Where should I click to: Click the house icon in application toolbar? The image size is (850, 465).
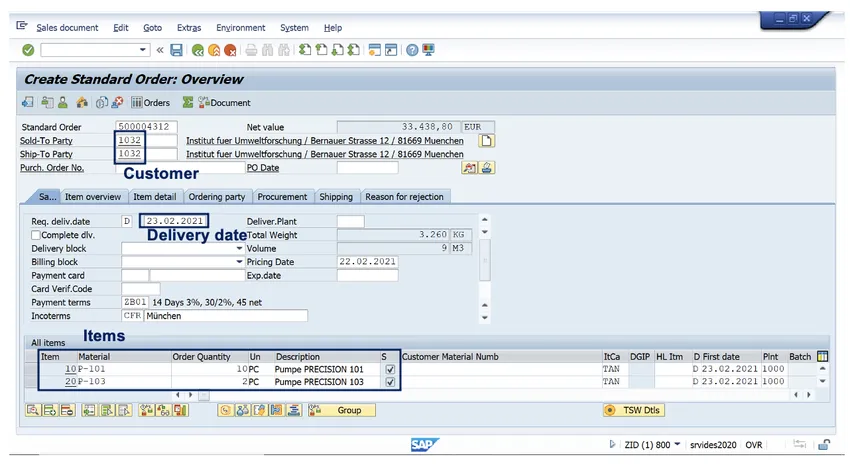(82, 102)
